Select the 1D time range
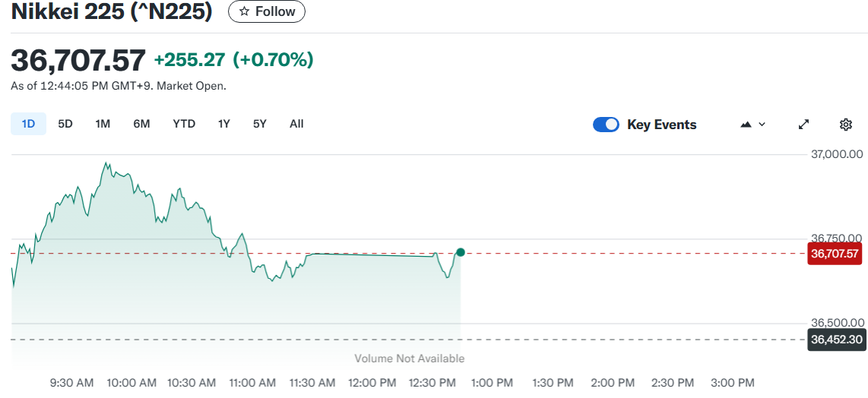 [28, 124]
